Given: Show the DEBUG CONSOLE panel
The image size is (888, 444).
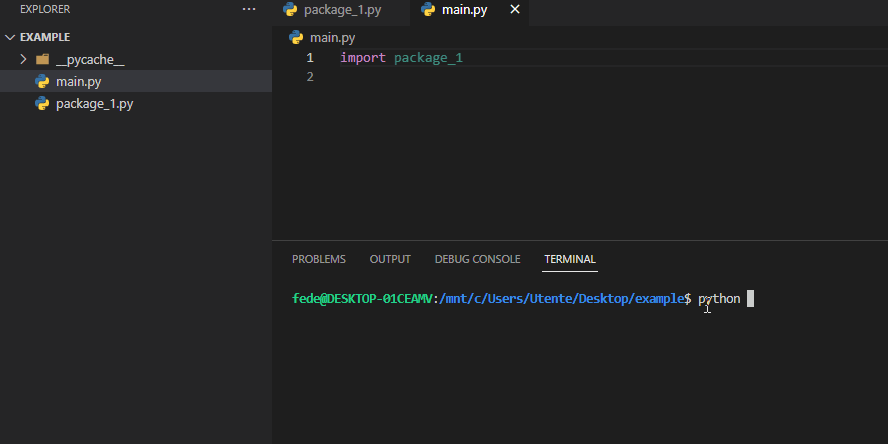Looking at the screenshot, I should 477,259.
